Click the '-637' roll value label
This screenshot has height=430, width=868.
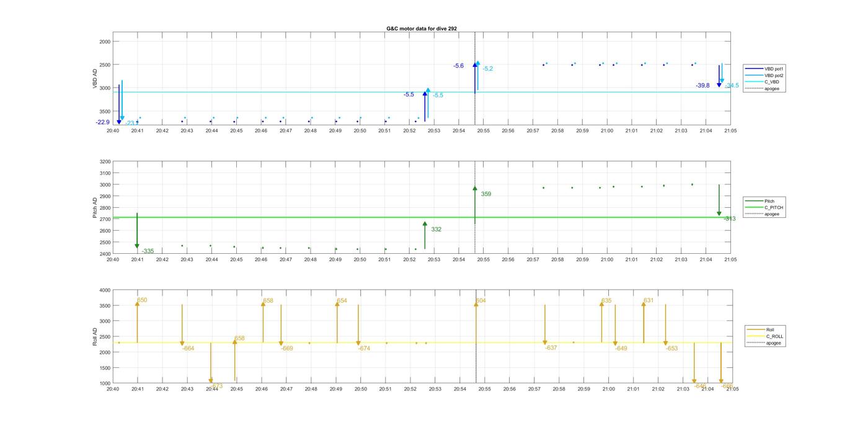tap(551, 348)
